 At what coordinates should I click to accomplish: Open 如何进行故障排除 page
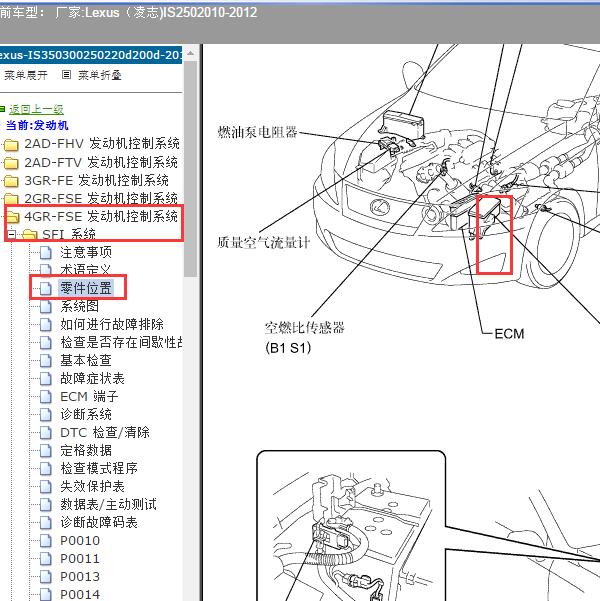click(x=112, y=324)
